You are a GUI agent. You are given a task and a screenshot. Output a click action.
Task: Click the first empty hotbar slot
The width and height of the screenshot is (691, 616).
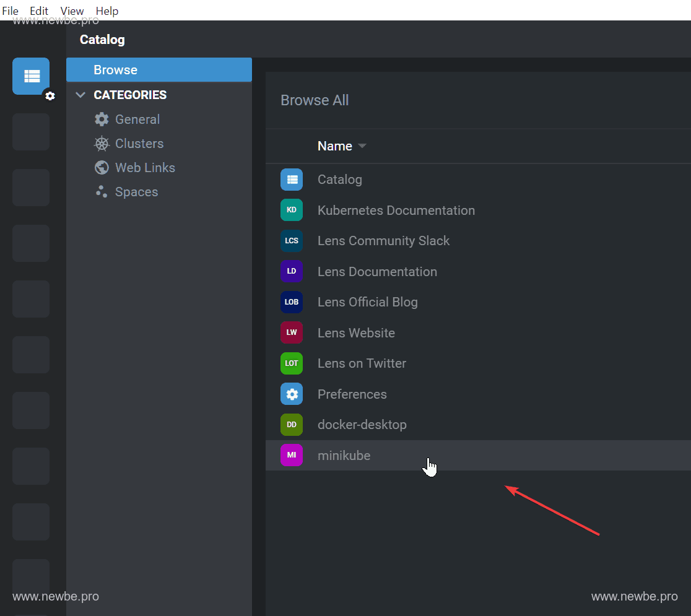tap(31, 132)
